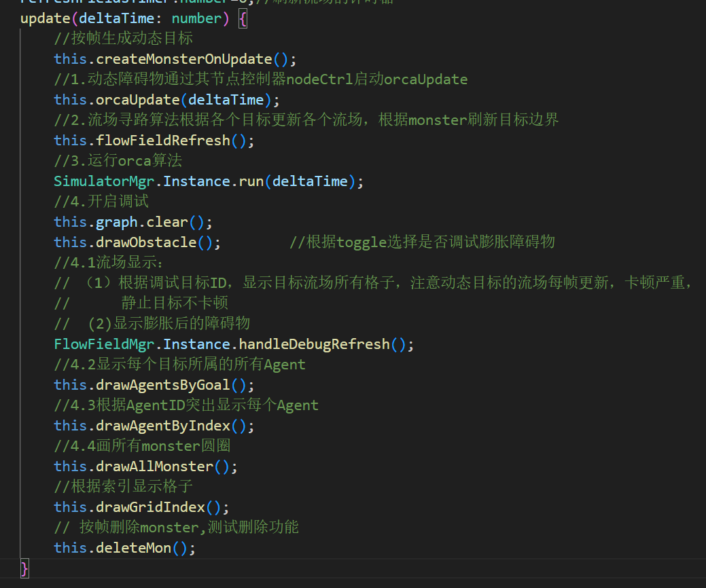Click the drawAgentByIndex method call

coord(162,426)
